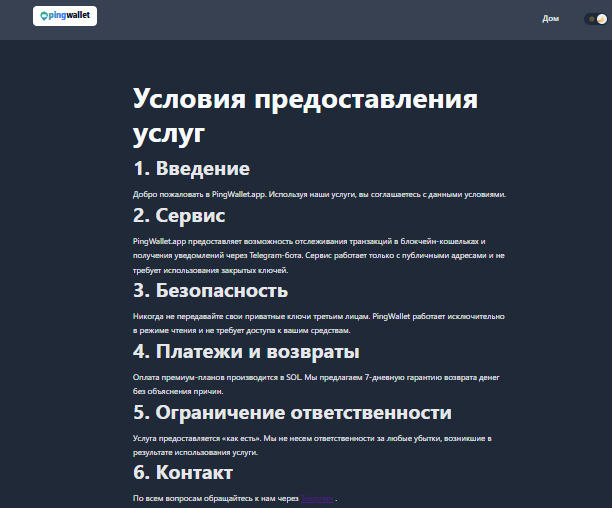
Task: Toggle the dark mode switch
Action: pos(596,19)
